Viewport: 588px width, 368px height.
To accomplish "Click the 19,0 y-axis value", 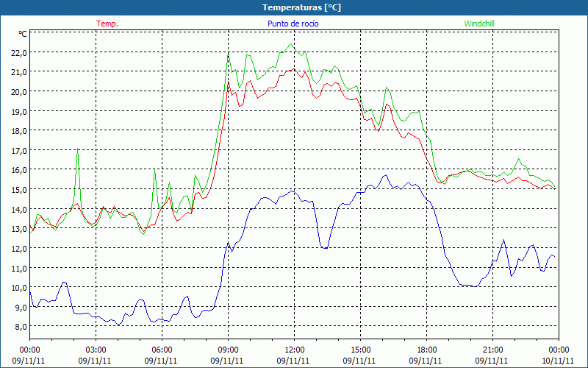I will [x=19, y=112].
